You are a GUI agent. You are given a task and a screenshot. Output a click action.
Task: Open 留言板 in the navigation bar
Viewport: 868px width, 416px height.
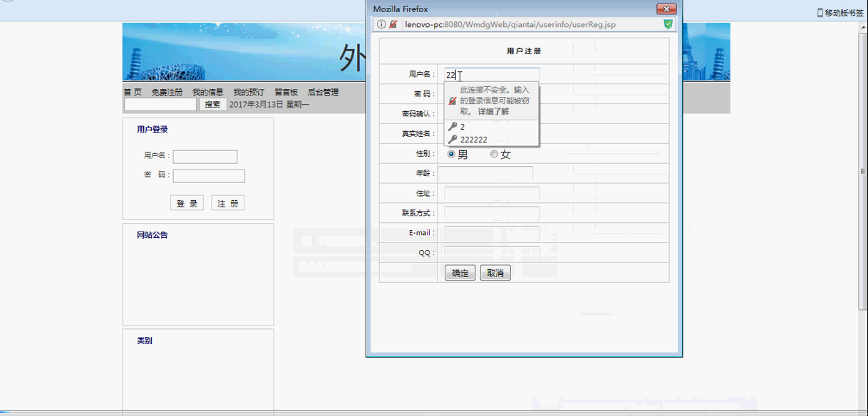coord(286,92)
